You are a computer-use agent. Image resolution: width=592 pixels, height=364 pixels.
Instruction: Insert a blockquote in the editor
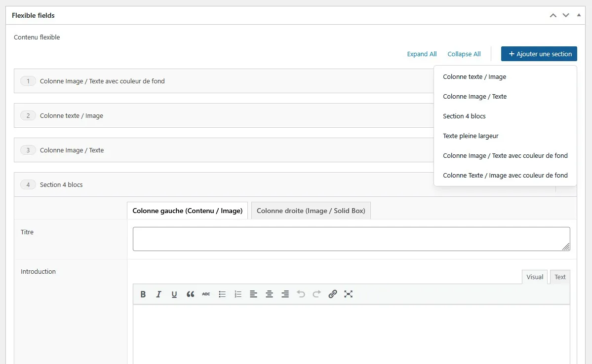[x=190, y=294]
